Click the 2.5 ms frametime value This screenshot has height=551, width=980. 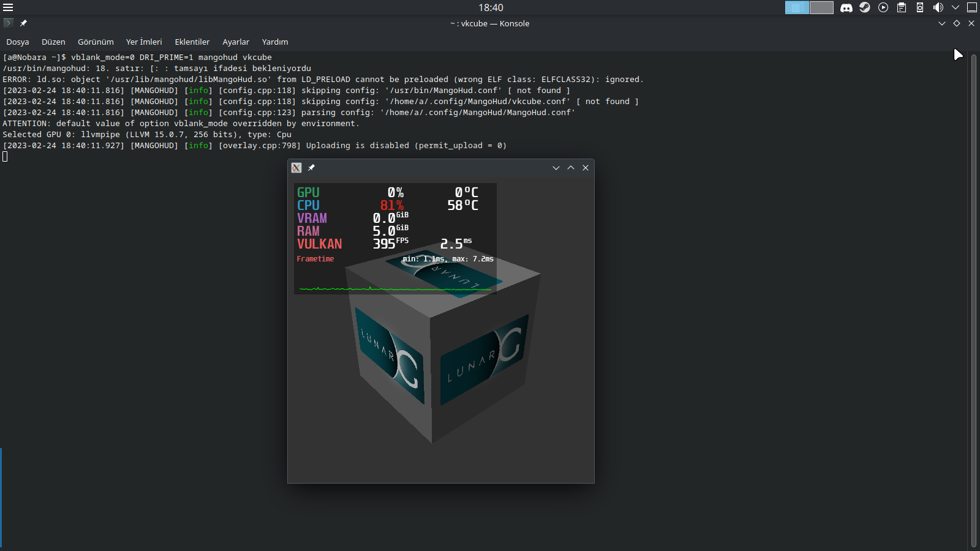tap(456, 244)
